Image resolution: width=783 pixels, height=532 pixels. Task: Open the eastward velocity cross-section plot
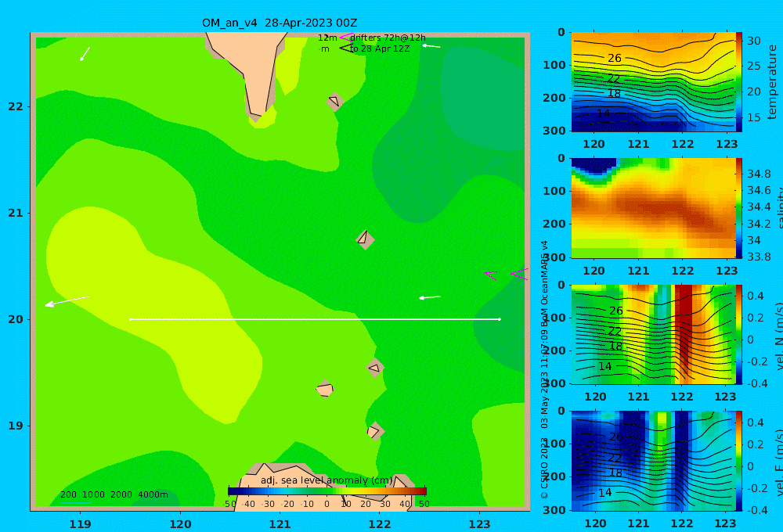[x=653, y=461]
